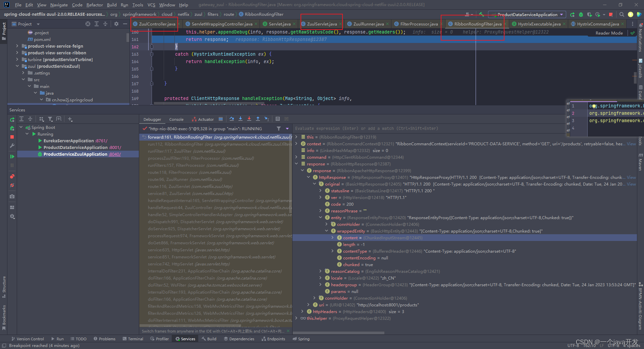
Task: Click Run with Coverage icon in top toolbar
Action: point(589,14)
